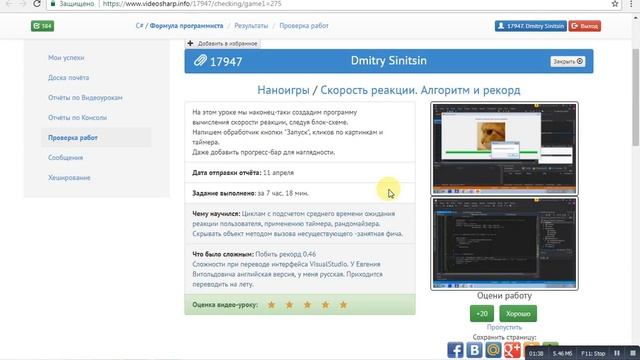Click the Задание выполнено time text
Image resolution: width=640 pixels, height=360 pixels.
coord(250,193)
